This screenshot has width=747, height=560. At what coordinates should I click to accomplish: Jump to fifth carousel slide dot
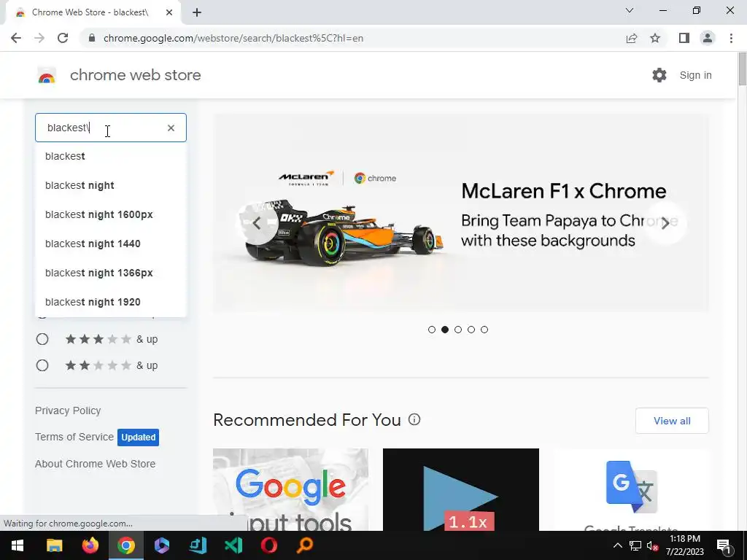tap(484, 330)
